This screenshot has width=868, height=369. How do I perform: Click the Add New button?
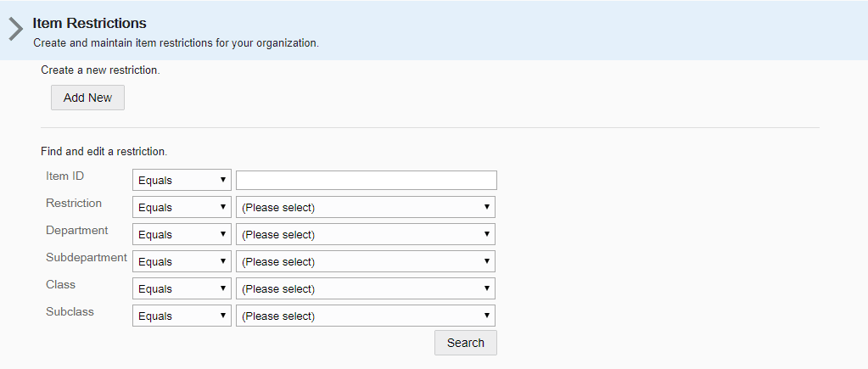(87, 98)
